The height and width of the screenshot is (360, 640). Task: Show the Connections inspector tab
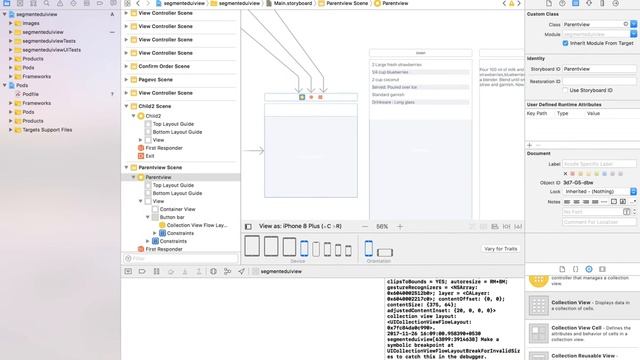coord(616,3)
